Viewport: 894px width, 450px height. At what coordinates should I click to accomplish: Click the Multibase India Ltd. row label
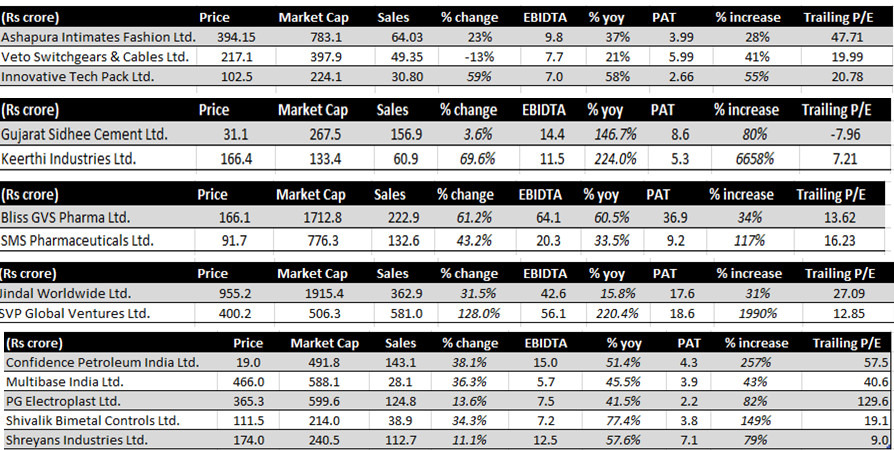(64, 382)
